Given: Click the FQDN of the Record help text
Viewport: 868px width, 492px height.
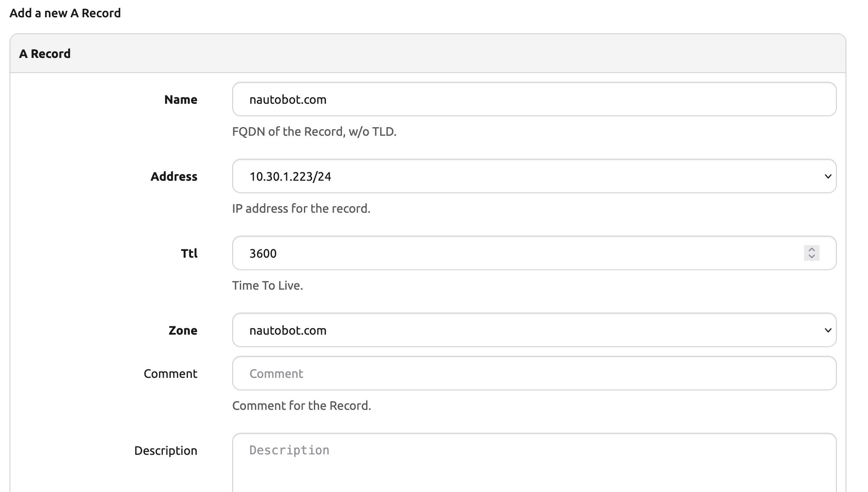Looking at the screenshot, I should (314, 131).
